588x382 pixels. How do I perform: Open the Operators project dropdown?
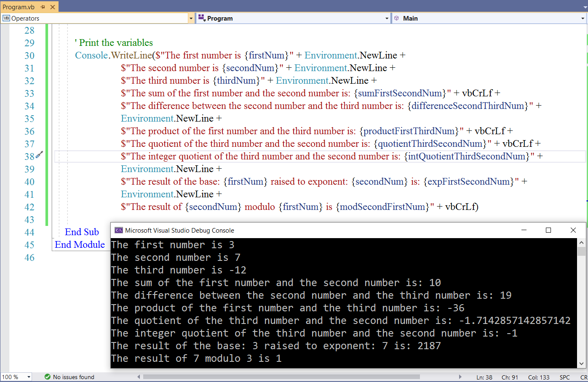tap(191, 19)
